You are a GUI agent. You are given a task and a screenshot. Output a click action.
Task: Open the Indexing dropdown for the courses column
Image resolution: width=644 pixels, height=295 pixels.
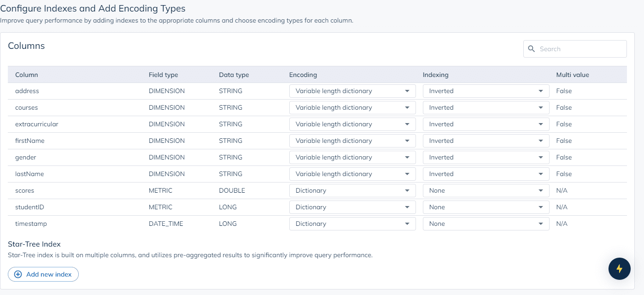(x=486, y=107)
